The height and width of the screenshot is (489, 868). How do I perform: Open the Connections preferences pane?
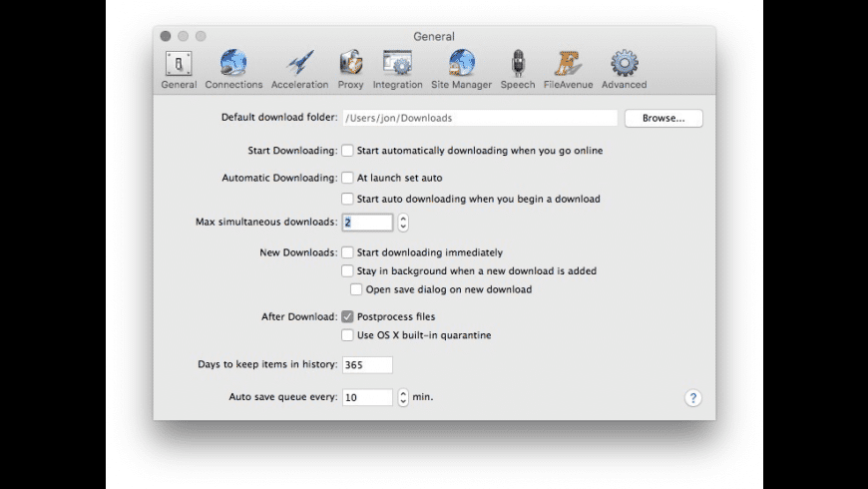pyautogui.click(x=233, y=70)
